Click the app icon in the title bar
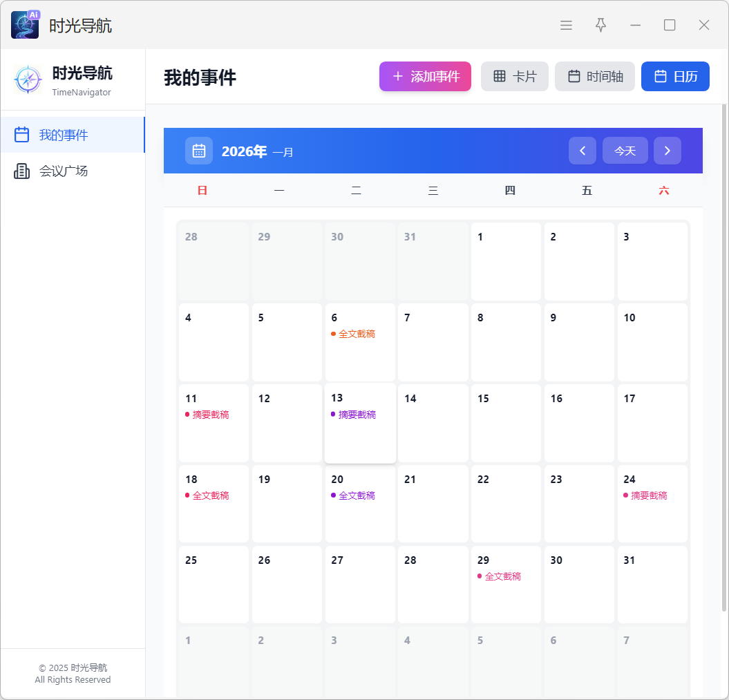The width and height of the screenshot is (729, 700). 25,25
